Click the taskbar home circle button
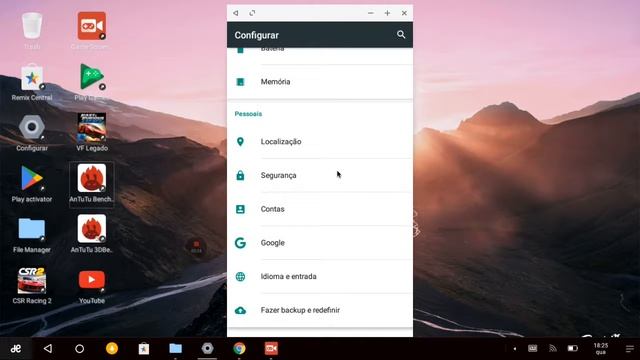 coord(80,349)
